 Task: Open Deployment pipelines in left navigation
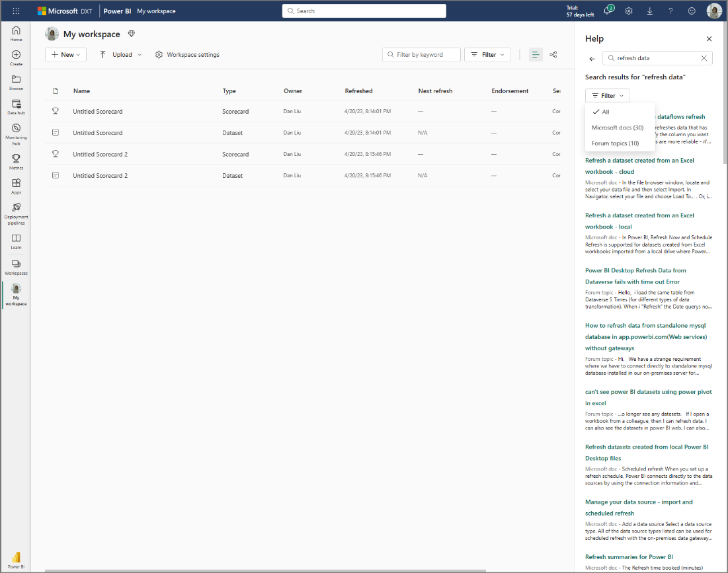point(16,214)
